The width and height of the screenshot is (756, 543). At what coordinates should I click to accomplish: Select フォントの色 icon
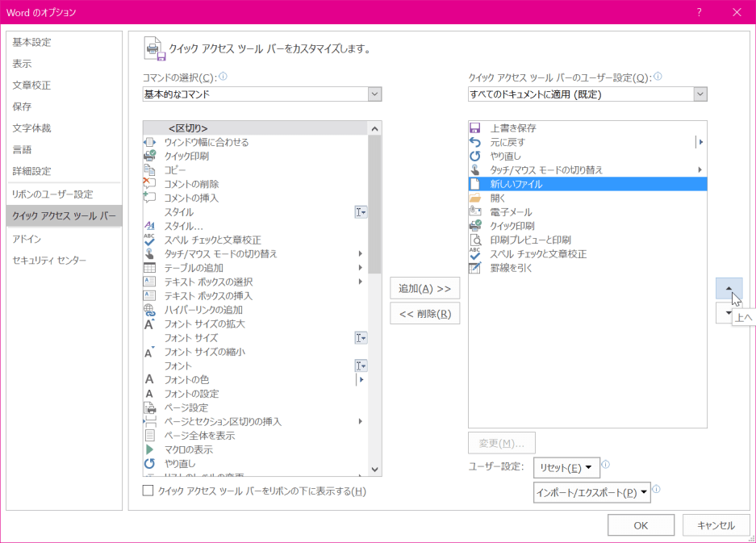[150, 379]
